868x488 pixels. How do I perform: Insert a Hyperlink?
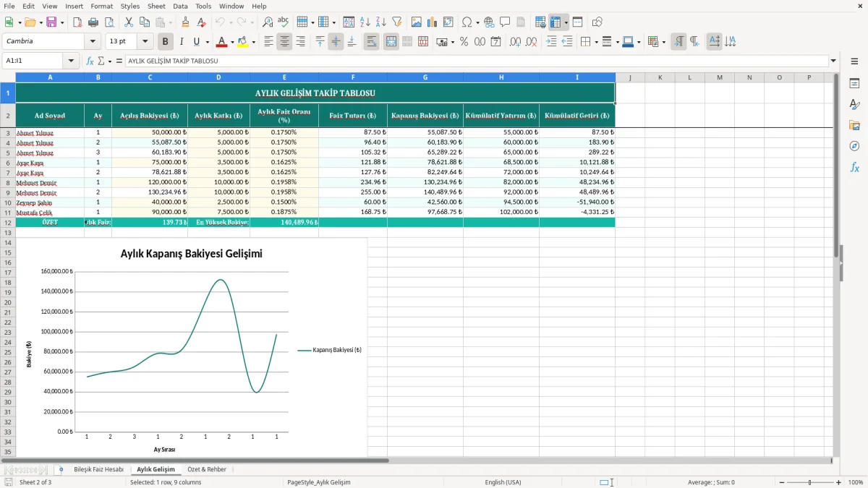pyautogui.click(x=489, y=22)
